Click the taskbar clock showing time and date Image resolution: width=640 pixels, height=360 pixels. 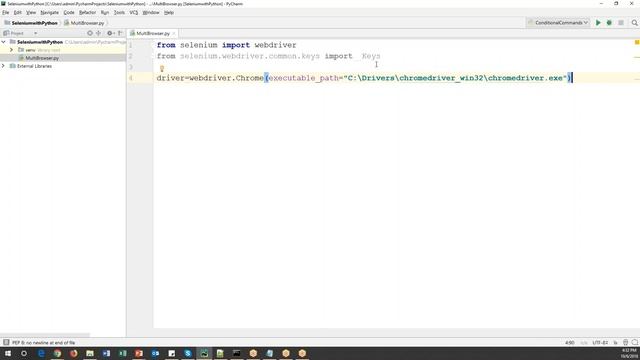coord(629,353)
